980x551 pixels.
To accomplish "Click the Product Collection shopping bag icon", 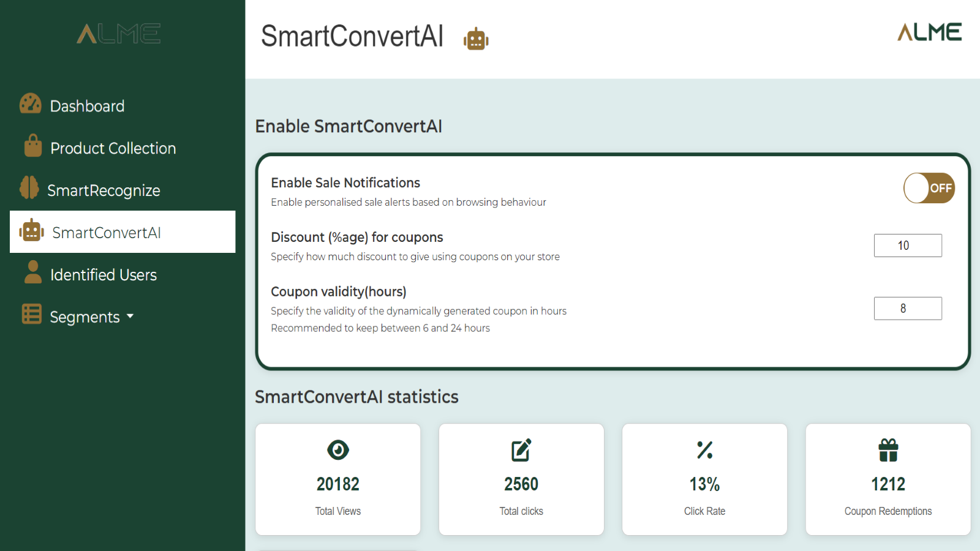I will 33,146.
